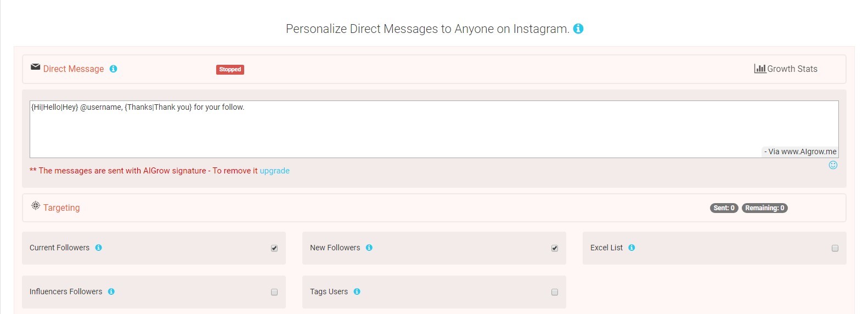
Task: Click the info icon beside the page heading
Action: [x=578, y=29]
